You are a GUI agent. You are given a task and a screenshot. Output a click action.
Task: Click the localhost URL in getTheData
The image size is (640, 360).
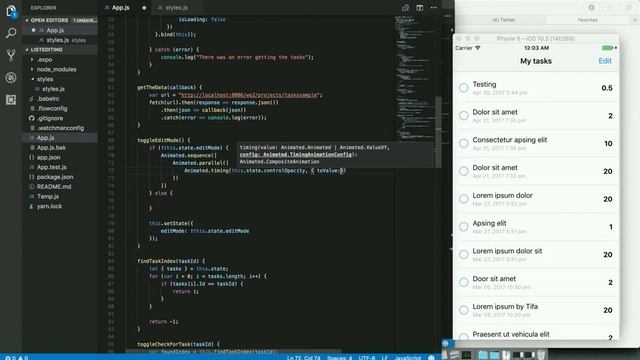click(x=248, y=95)
